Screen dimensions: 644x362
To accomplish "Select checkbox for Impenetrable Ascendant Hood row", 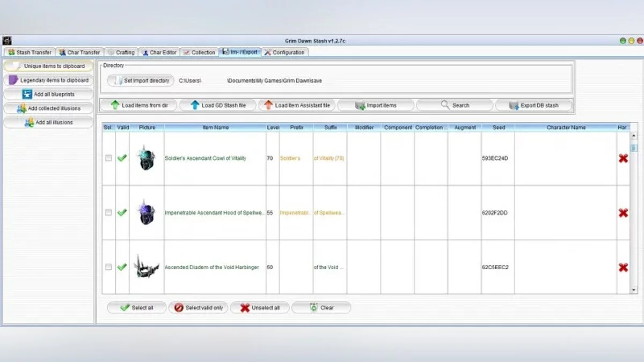I will coord(109,212).
